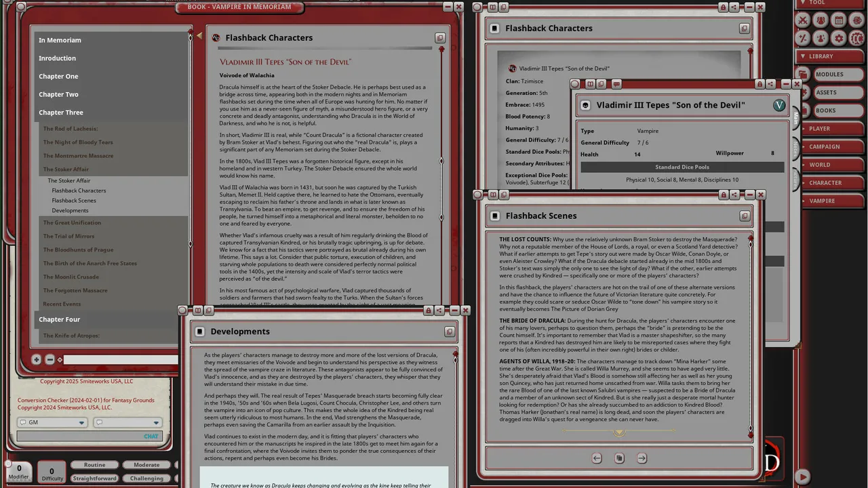Open the GM speaker dropdown in chat

point(52,422)
